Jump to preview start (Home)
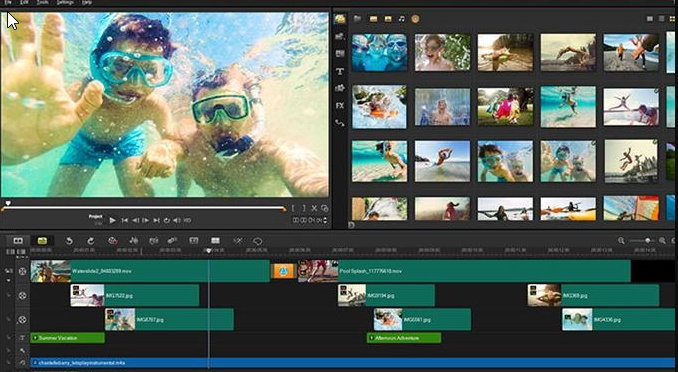This screenshot has width=678, height=372. pos(125,220)
